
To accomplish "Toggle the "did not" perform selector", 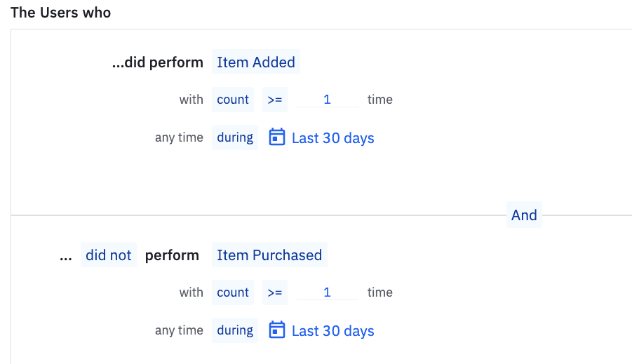I will (x=108, y=255).
